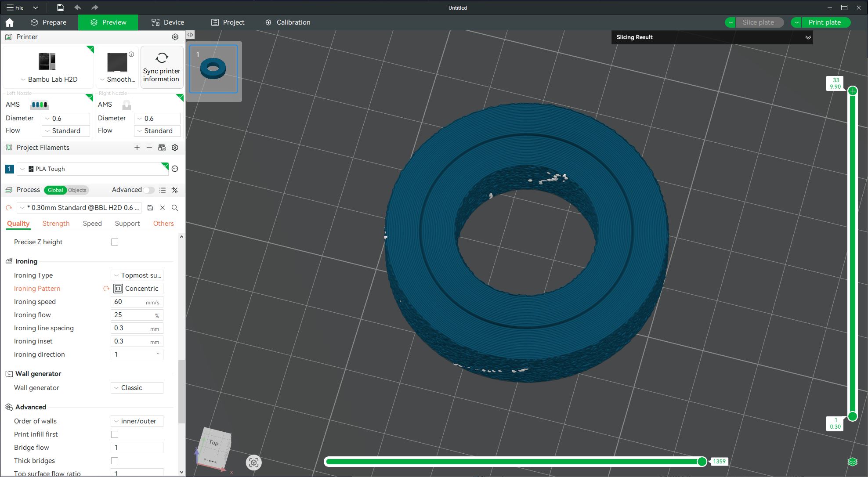
Task: Open process settings list icon
Action: pyautogui.click(x=163, y=190)
